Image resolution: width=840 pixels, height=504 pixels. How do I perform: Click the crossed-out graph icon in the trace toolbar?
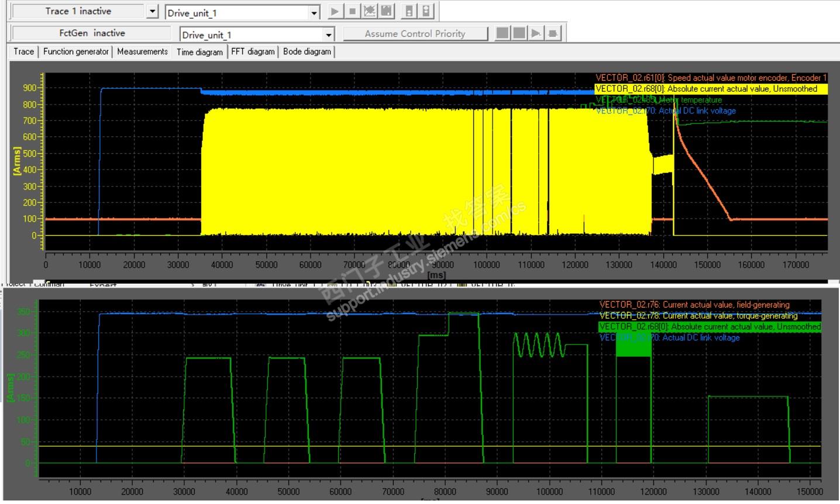click(x=370, y=11)
